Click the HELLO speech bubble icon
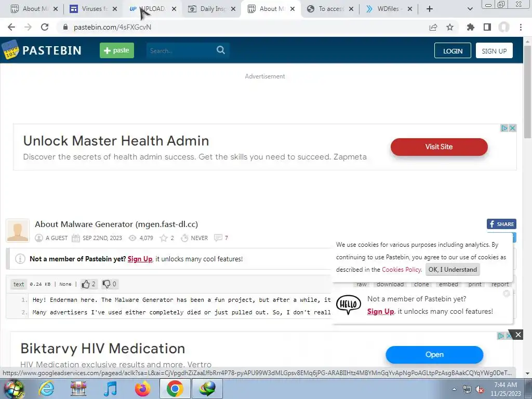 pos(349,304)
